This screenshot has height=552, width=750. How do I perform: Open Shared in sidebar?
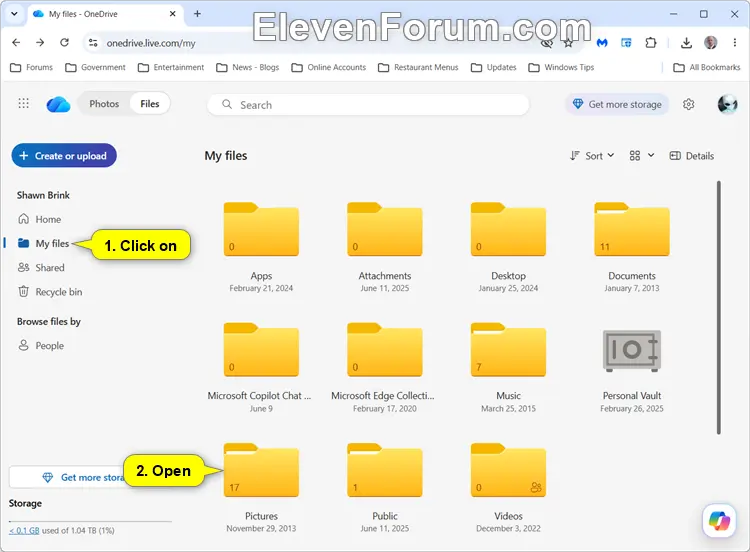[x=41, y=268]
